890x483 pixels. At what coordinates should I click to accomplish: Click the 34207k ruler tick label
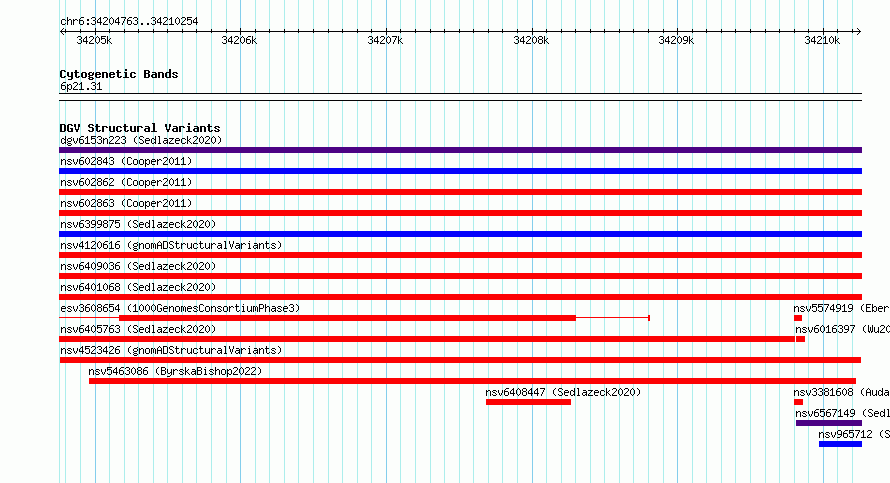point(385,40)
